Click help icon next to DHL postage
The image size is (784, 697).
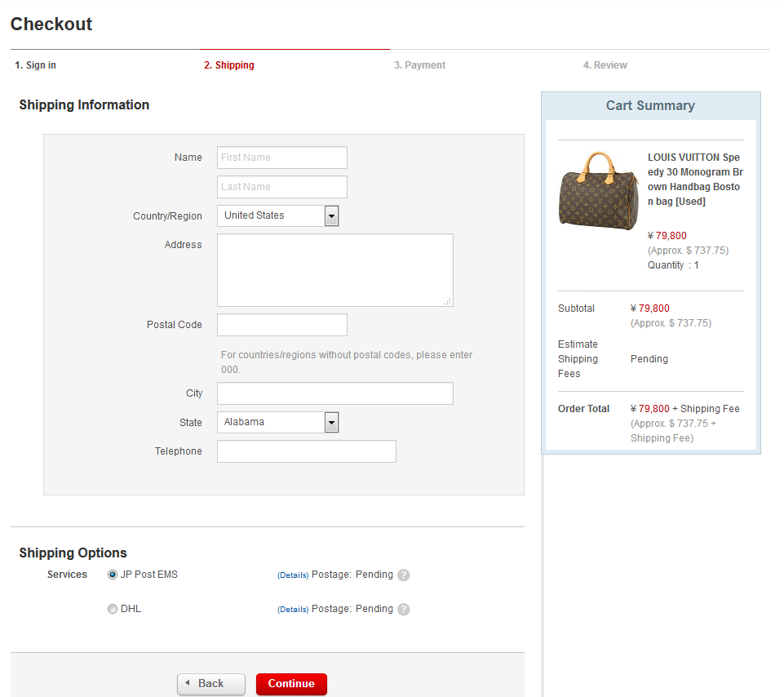(x=404, y=609)
